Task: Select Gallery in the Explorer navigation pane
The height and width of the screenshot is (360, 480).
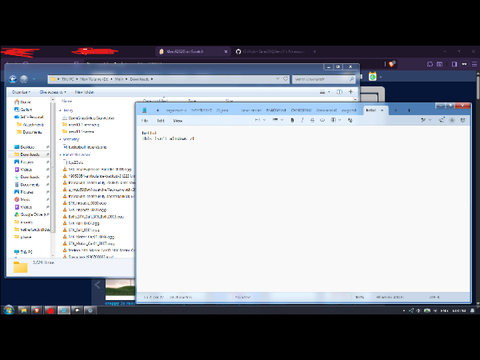Action: [x=23, y=109]
